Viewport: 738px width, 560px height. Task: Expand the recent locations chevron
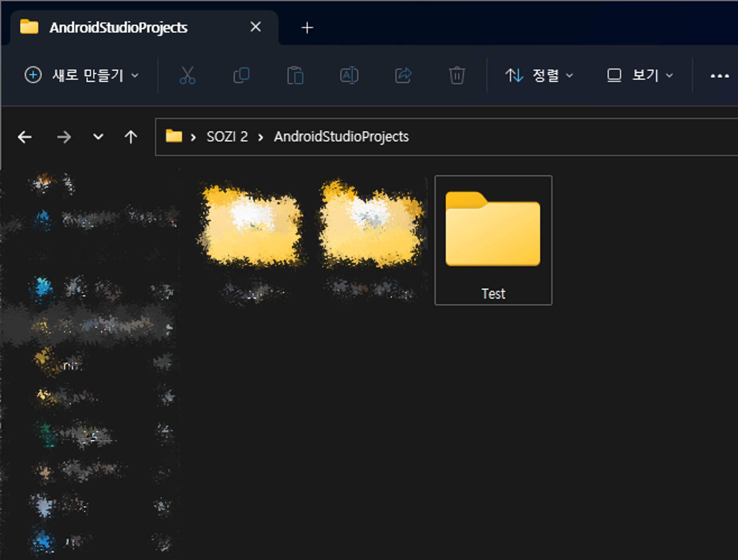[98, 136]
